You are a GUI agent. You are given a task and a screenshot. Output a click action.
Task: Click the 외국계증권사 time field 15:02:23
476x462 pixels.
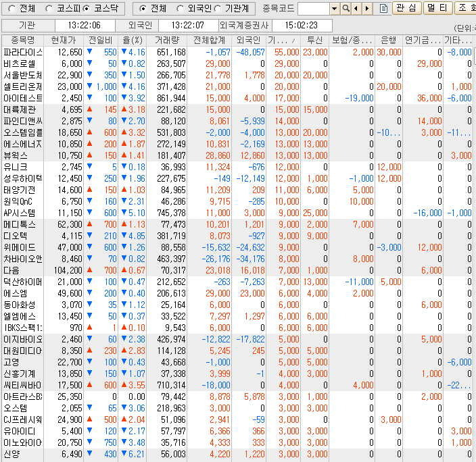coord(302,26)
